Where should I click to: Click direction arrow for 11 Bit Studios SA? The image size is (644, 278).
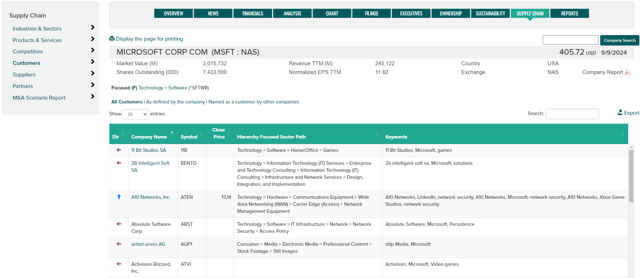[x=119, y=150]
